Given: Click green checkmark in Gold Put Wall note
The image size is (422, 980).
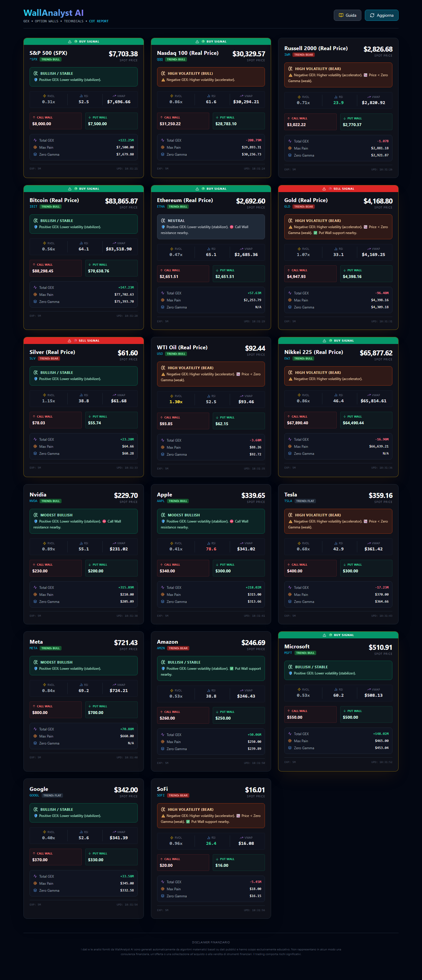Looking at the screenshot, I should pyautogui.click(x=315, y=233).
